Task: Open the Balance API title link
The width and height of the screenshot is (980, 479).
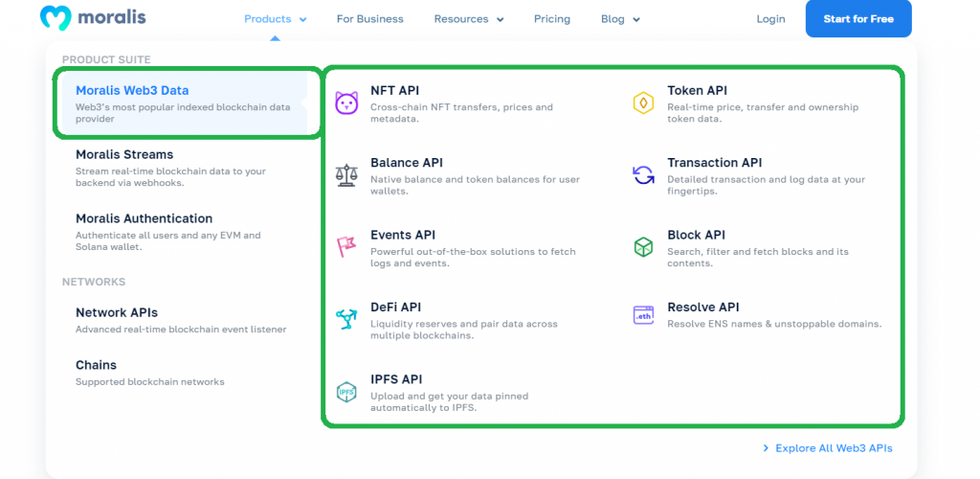Action: point(406,163)
